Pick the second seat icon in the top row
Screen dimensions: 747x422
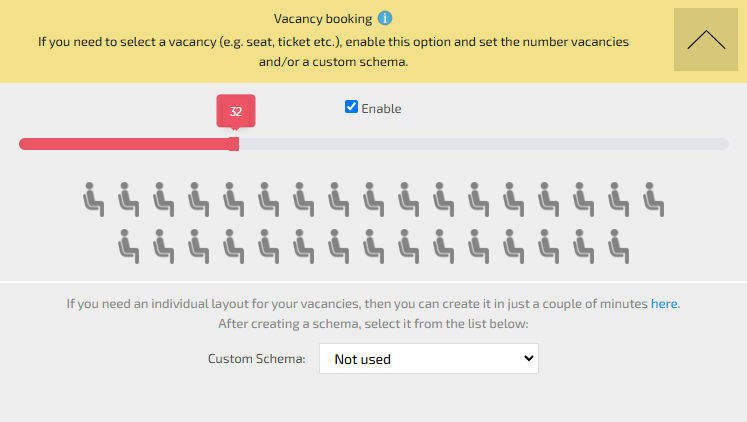(128, 199)
